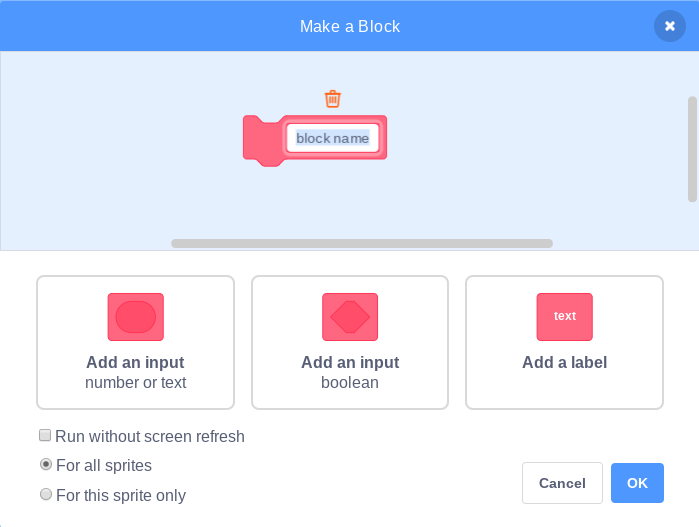This screenshot has height=527, width=699.
Task: Confirm with the OK button
Action: tap(637, 483)
